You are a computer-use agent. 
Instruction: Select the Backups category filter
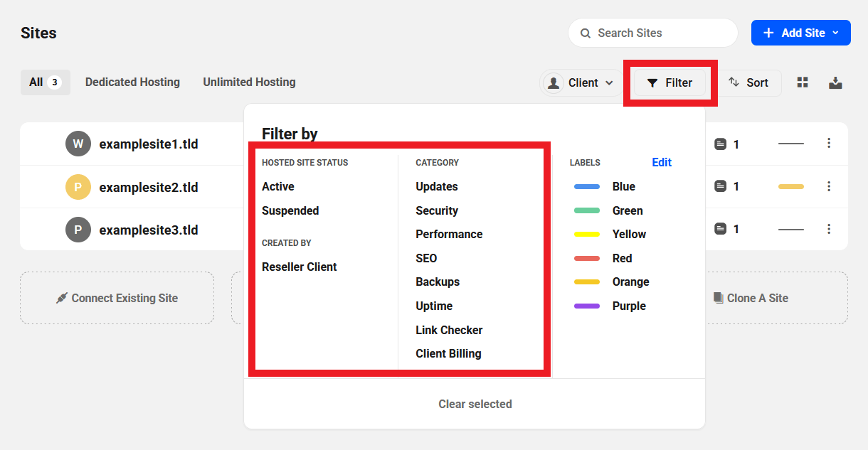[x=438, y=282]
